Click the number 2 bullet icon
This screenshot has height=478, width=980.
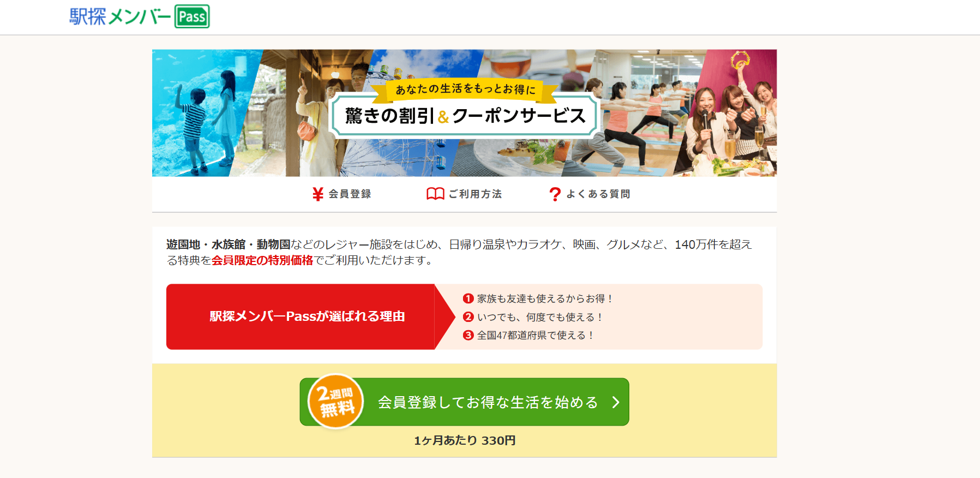tap(468, 317)
